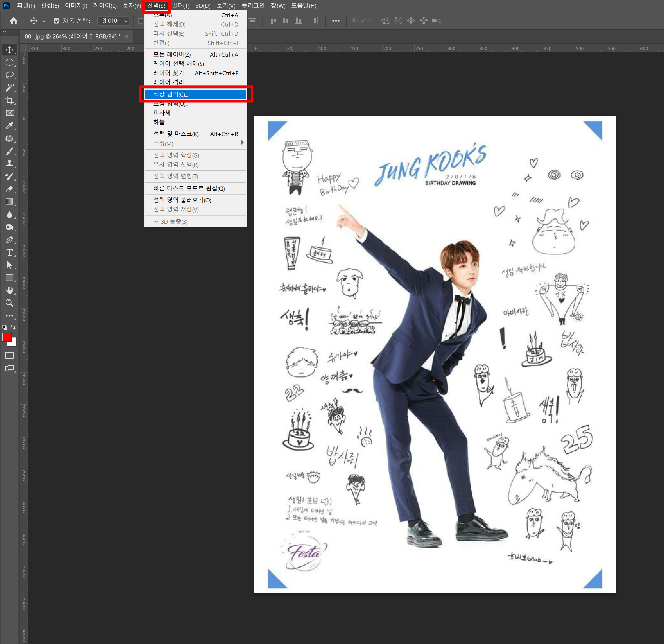Select the Lasso tool
This screenshot has height=644, width=664.
click(9, 75)
